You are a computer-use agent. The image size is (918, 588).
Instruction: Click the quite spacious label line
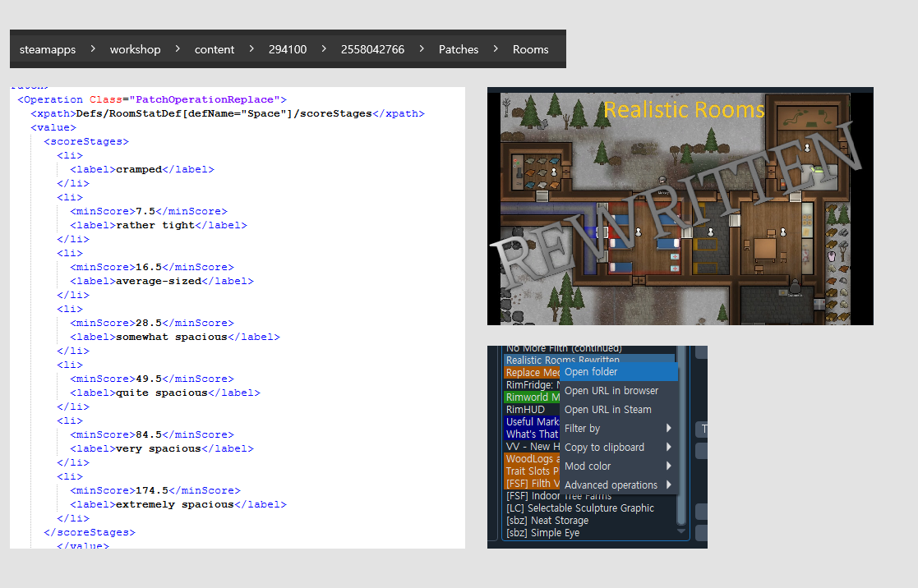[165, 393]
